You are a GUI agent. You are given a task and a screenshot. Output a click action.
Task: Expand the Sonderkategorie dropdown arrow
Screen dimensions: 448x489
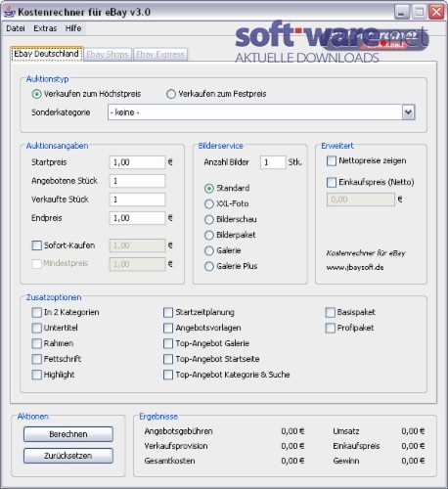(408, 112)
